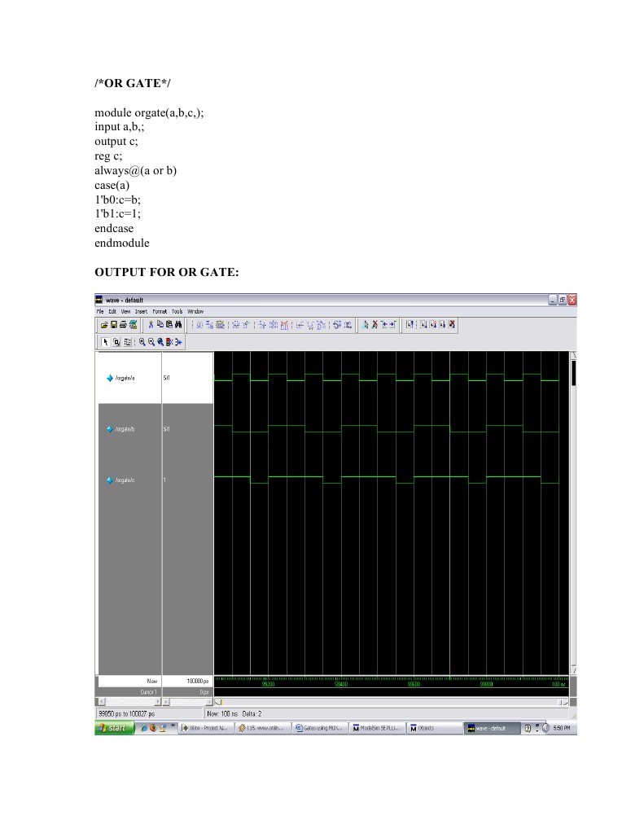Click the Find binoculars icon
The image size is (644, 833).
[x=178, y=324]
